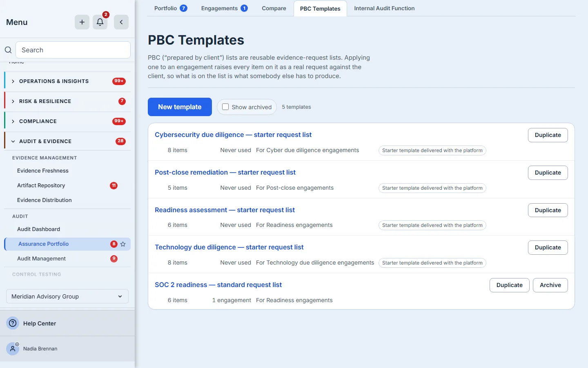This screenshot has width=588, height=368.
Task: Open Artifact Repository in the sidebar
Action: [41, 185]
